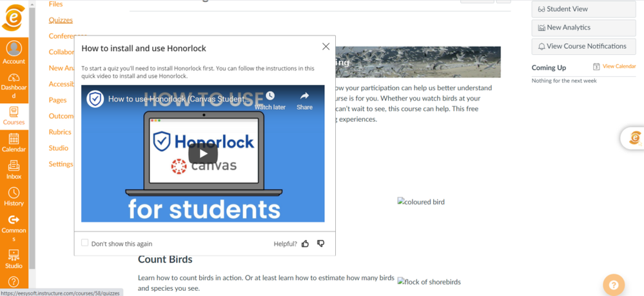
Task: Click View Course Notifications button
Action: tap(583, 46)
